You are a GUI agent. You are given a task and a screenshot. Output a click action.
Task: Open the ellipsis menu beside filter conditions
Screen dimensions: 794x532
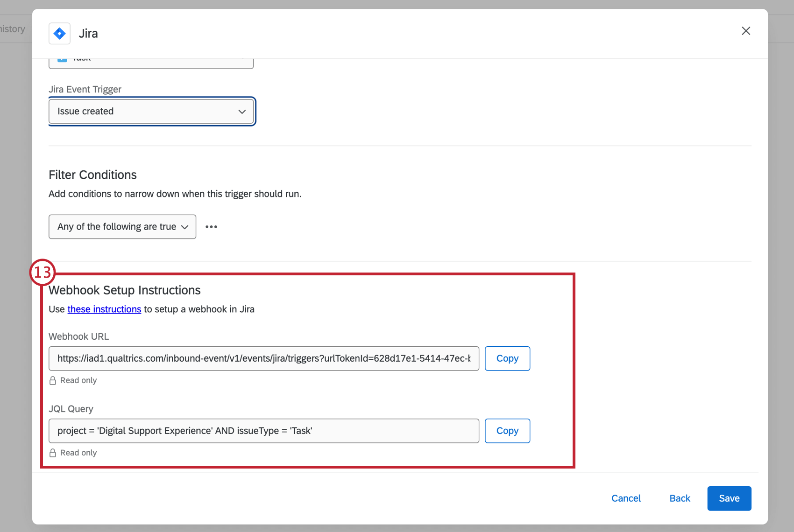(211, 227)
